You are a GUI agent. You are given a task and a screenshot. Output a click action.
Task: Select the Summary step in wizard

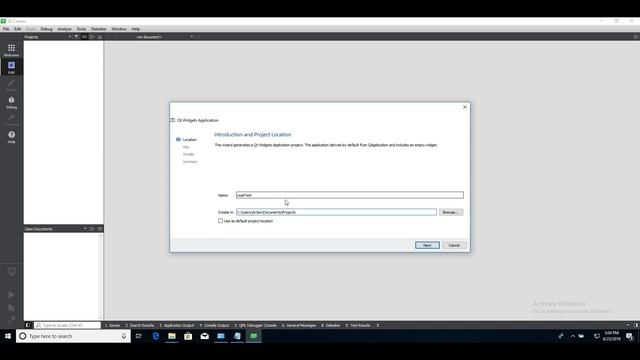[190, 162]
